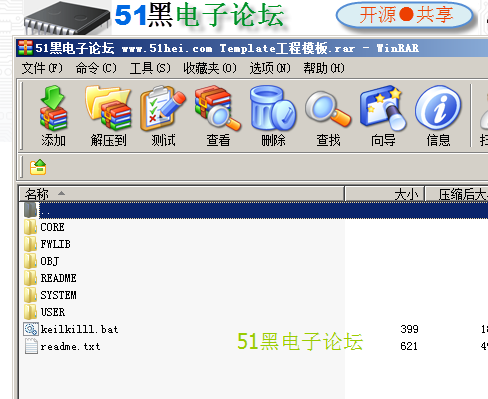
Task: Open the Help (帮助) menu
Action: (x=324, y=68)
